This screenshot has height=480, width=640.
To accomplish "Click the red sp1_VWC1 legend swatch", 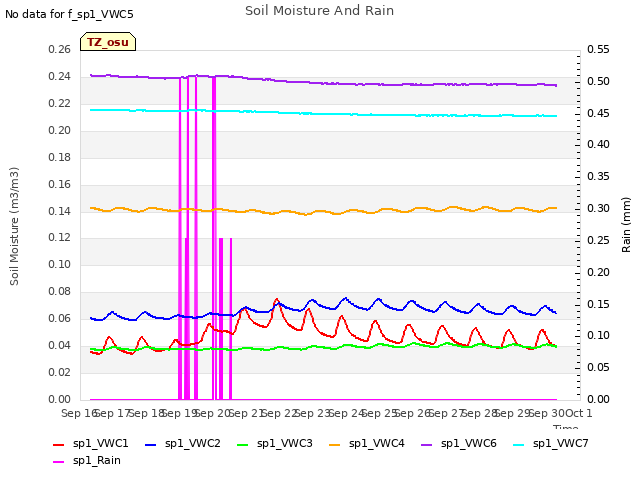I will click(59, 445).
